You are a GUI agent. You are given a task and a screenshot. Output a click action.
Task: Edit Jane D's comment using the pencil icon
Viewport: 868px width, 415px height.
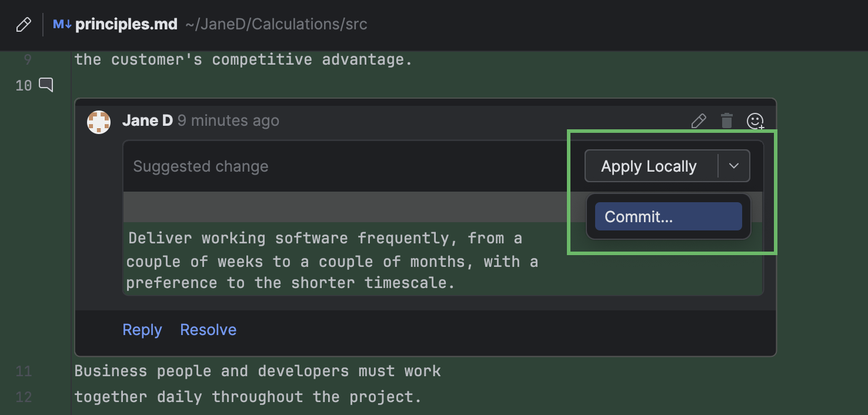click(x=699, y=121)
